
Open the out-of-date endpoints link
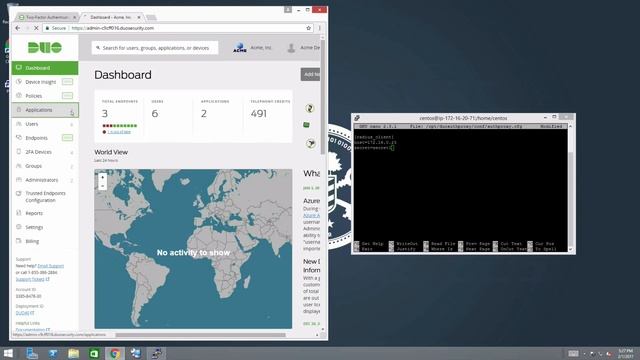(119, 132)
